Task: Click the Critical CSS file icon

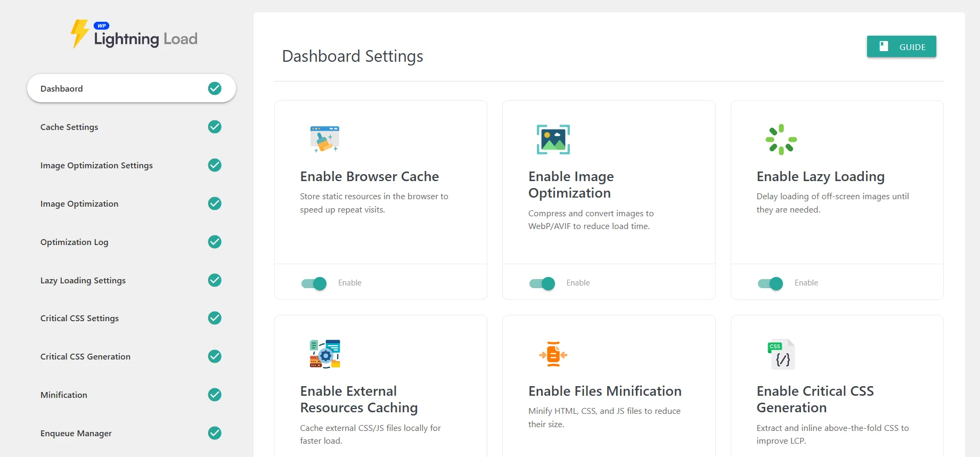Action: pyautogui.click(x=781, y=354)
